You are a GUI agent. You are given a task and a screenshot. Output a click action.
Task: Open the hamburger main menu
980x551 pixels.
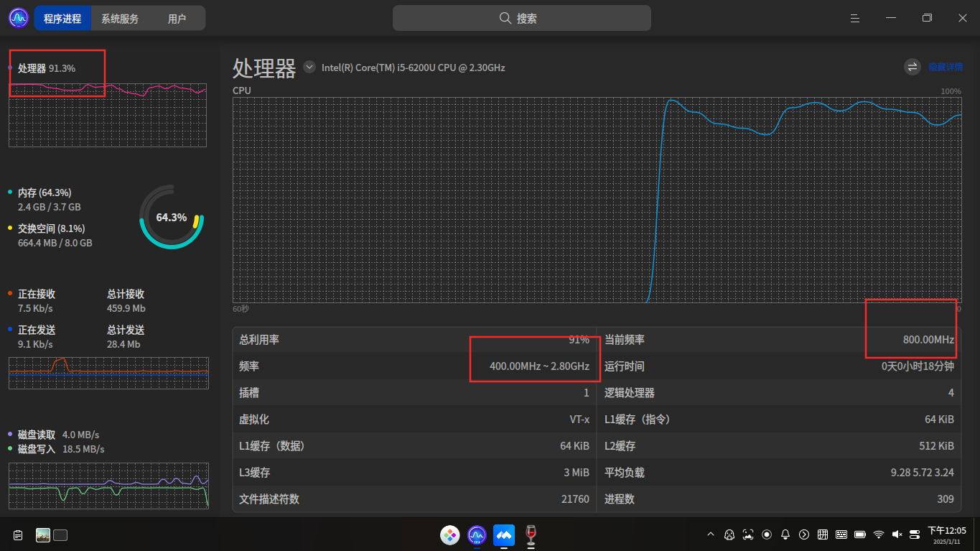855,18
